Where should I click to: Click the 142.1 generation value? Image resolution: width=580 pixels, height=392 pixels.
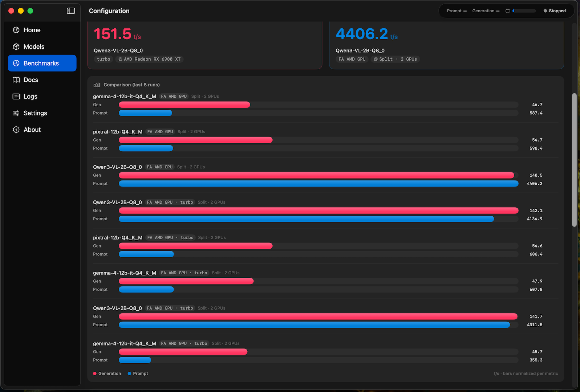coord(536,211)
